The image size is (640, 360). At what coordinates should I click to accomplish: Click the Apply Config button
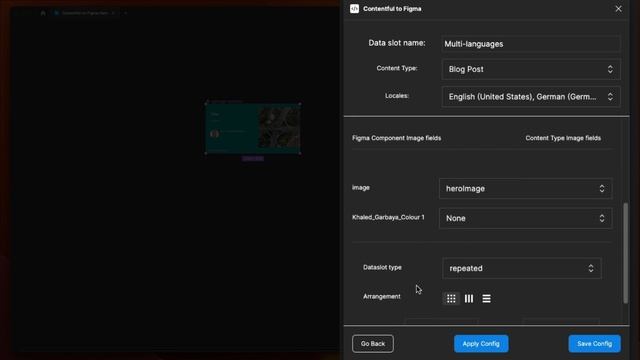point(481,344)
